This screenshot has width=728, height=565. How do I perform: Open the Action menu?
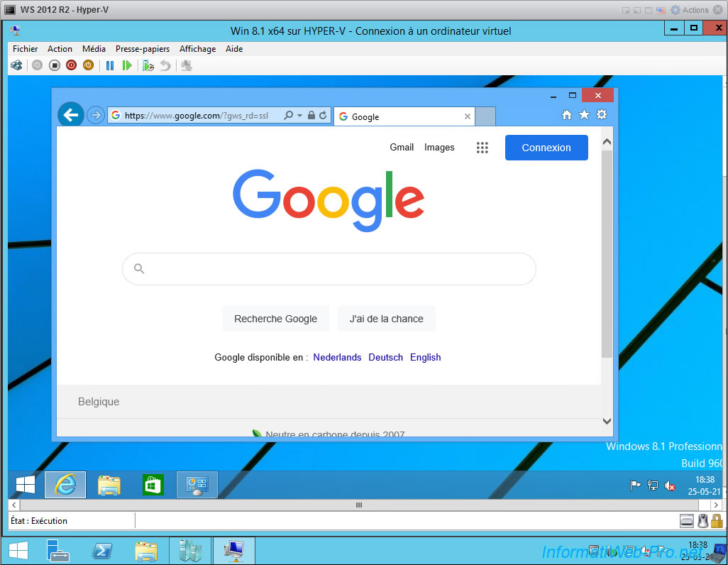pos(60,49)
